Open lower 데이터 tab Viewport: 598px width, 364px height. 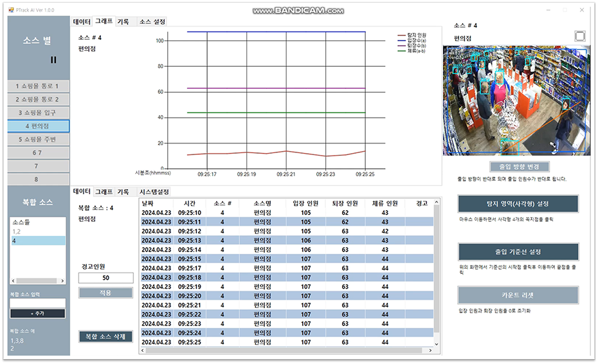[x=82, y=191]
